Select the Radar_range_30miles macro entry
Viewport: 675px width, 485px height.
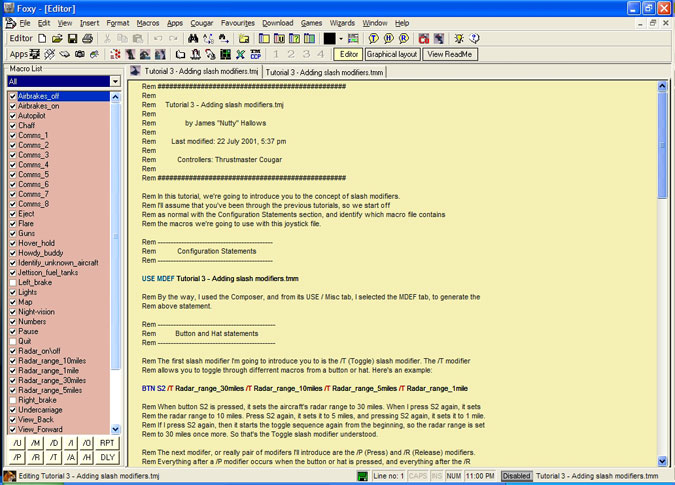click(x=52, y=380)
